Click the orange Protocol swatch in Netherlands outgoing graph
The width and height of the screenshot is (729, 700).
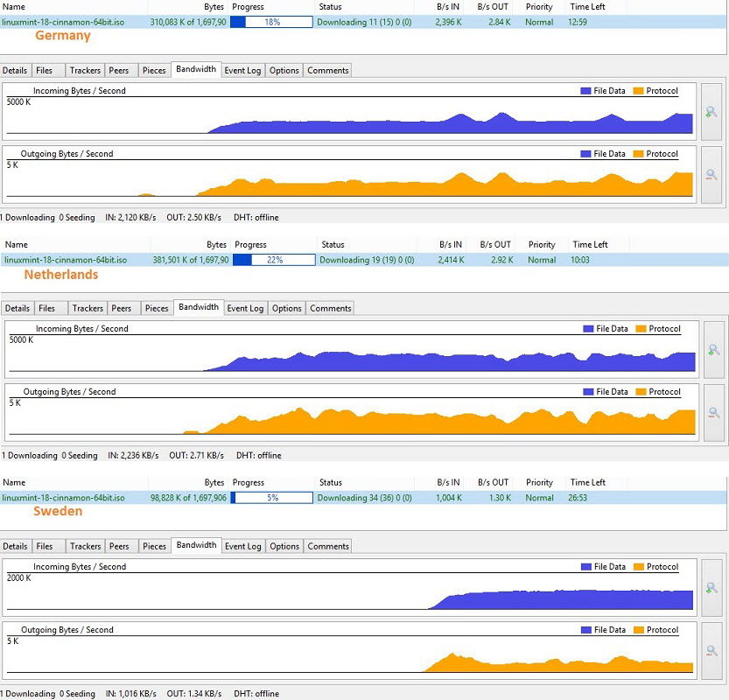click(641, 392)
